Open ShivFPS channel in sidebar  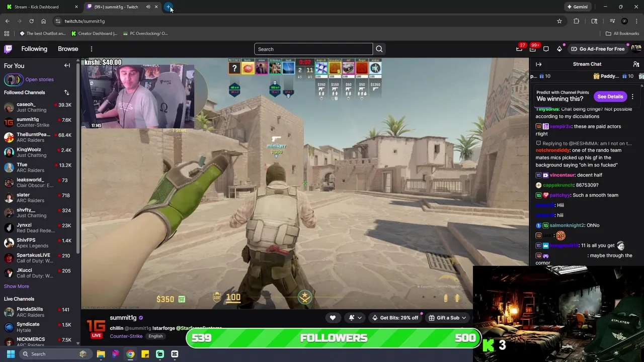click(x=38, y=243)
